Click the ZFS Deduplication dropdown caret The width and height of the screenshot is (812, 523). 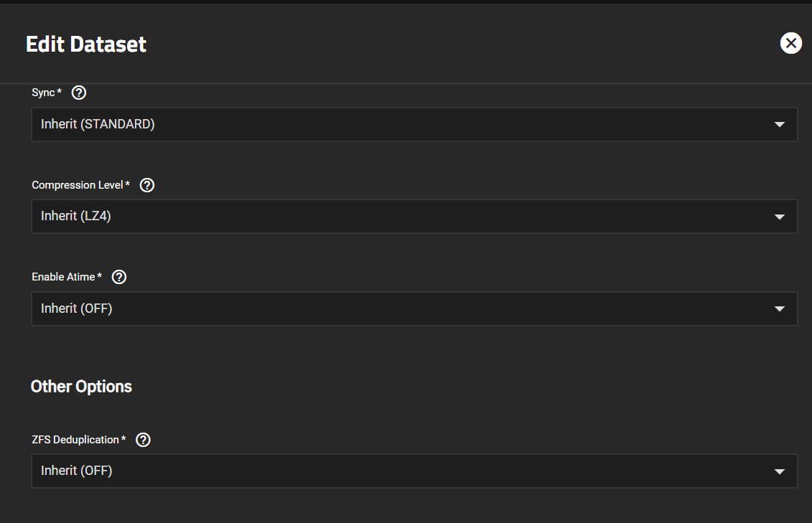click(x=780, y=471)
